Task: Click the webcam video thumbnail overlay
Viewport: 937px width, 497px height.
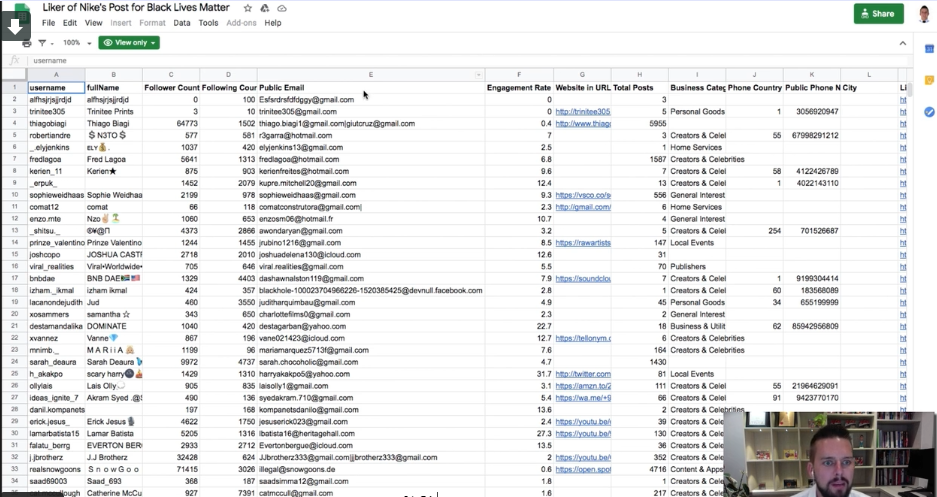Action: [x=830, y=454]
